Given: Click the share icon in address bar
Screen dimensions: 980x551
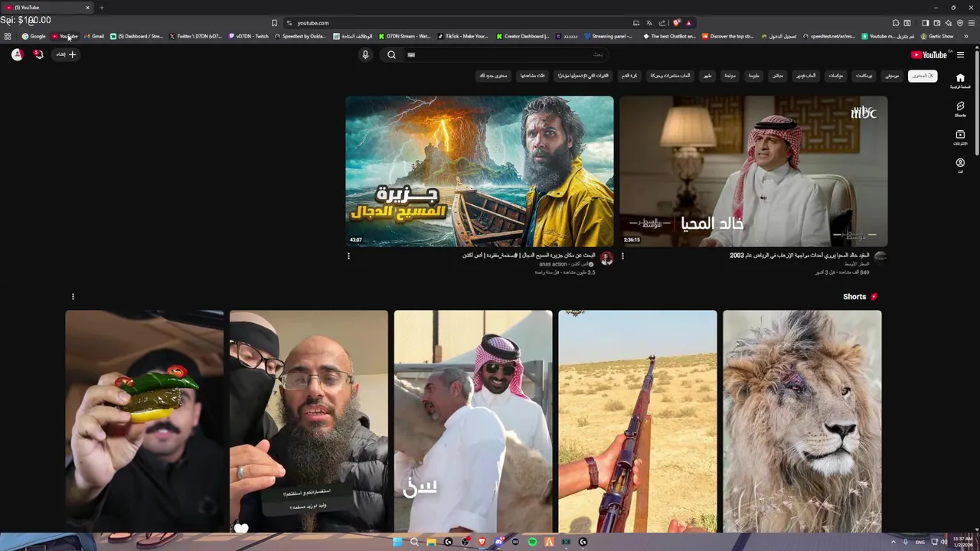Looking at the screenshot, I should click(x=662, y=23).
